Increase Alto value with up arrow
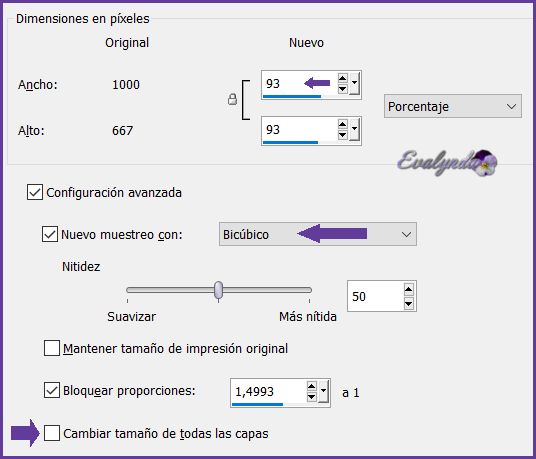The width and height of the screenshot is (536, 459). [343, 123]
